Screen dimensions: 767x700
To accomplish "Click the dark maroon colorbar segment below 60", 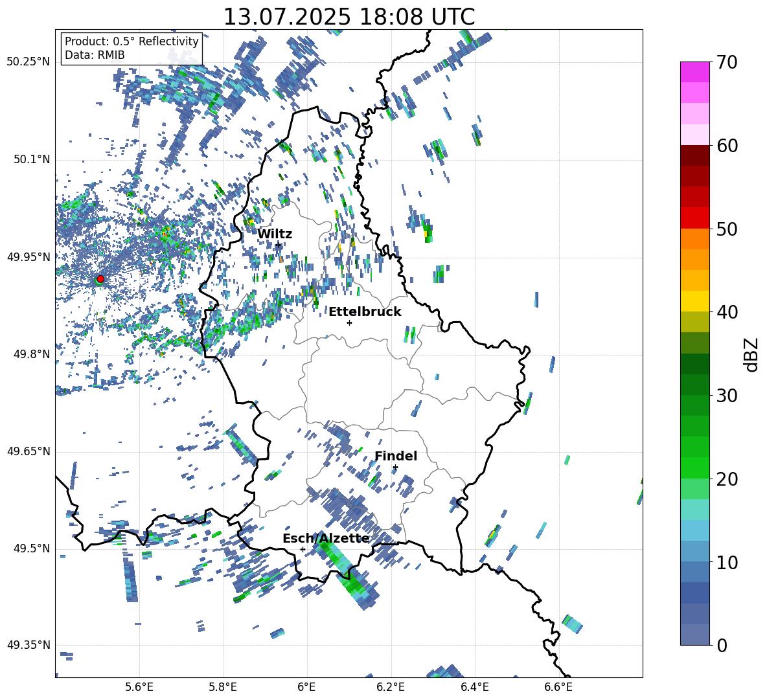I will [x=694, y=155].
